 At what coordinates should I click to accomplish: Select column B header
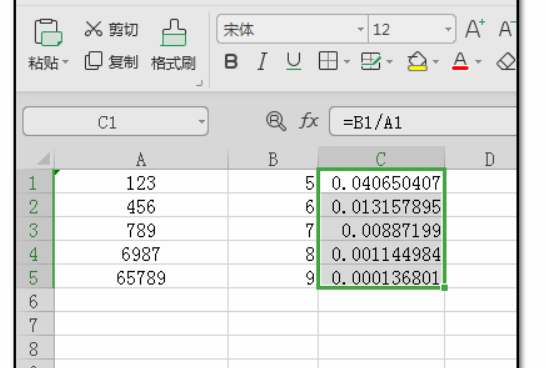273,159
